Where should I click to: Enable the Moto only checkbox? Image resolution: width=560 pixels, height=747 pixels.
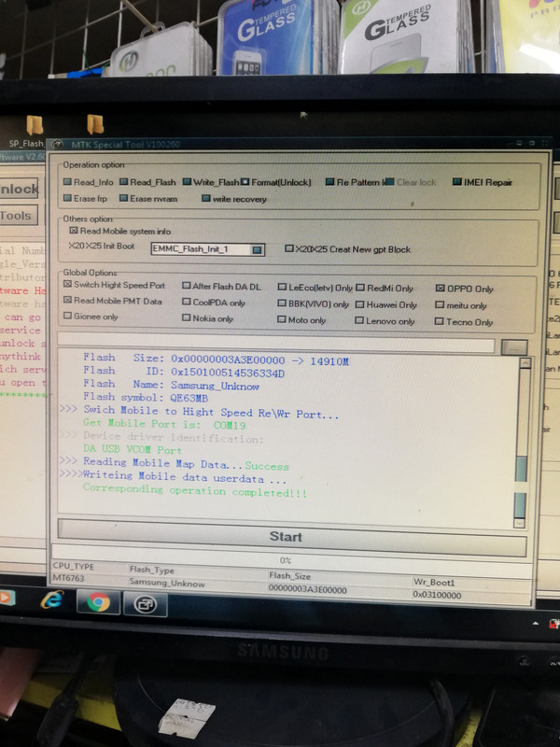pyautogui.click(x=282, y=319)
